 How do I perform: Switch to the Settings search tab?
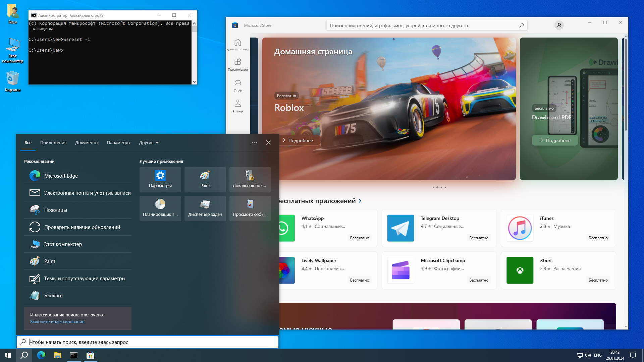tap(118, 142)
